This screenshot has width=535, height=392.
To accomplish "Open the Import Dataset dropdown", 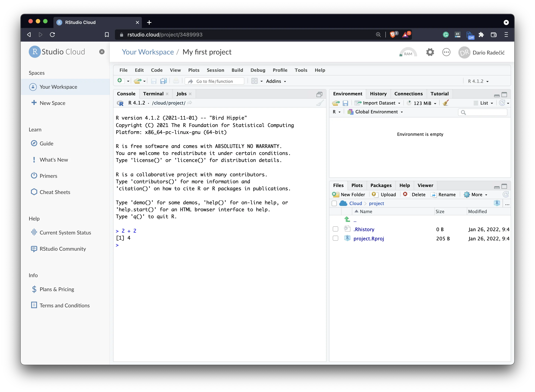I will (377, 103).
